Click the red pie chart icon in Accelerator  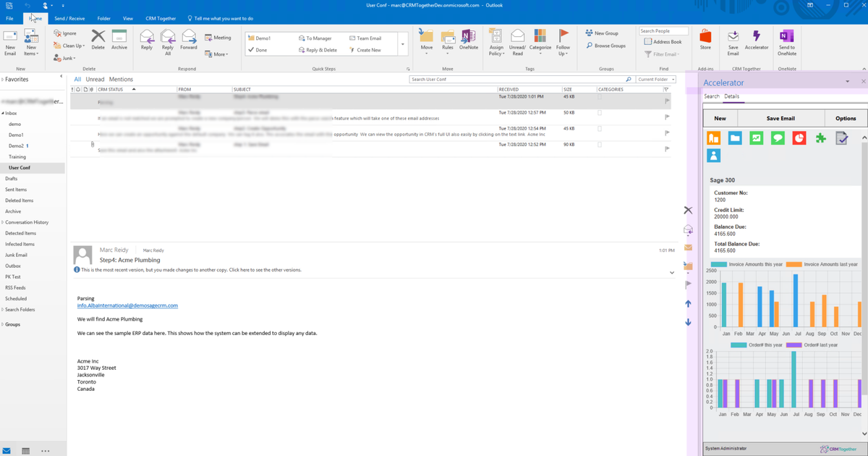(x=799, y=137)
